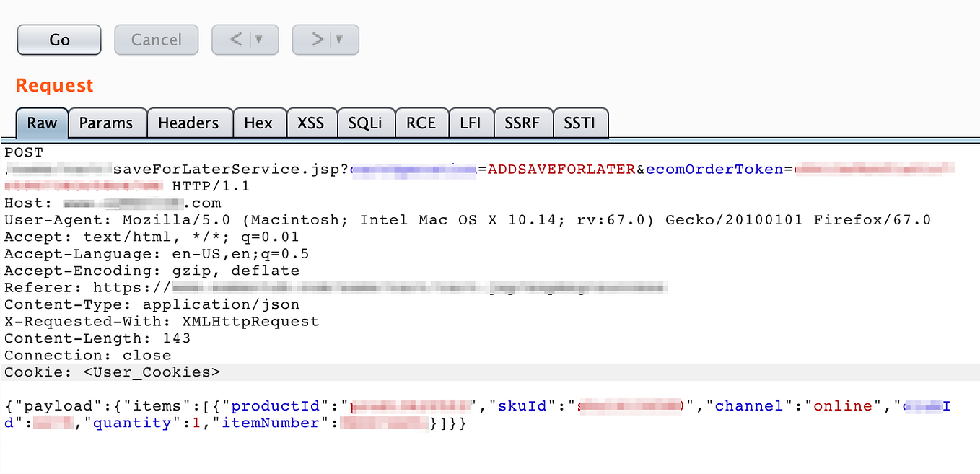
Task: Open the Params tab
Action: click(106, 123)
